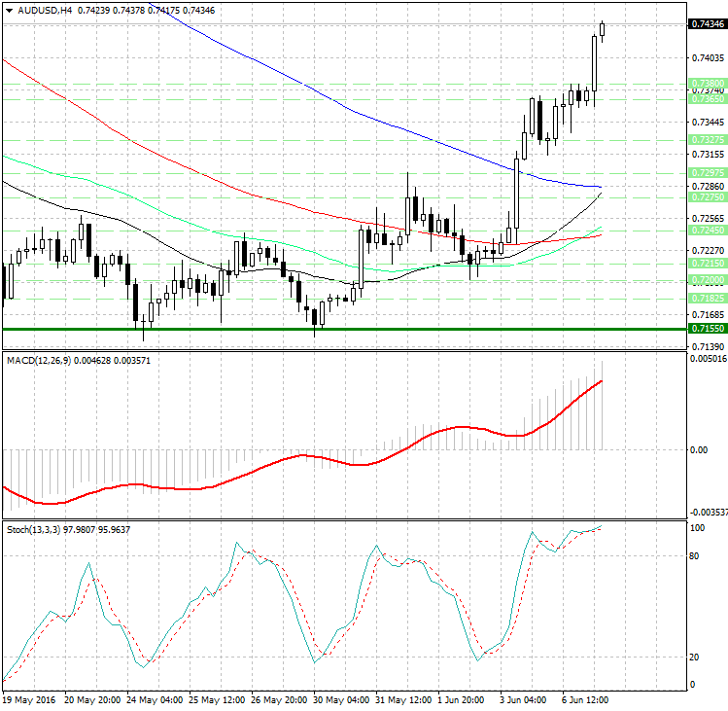Select the 0.73650 green level label
This screenshot has height=711, width=728.
coord(708,99)
